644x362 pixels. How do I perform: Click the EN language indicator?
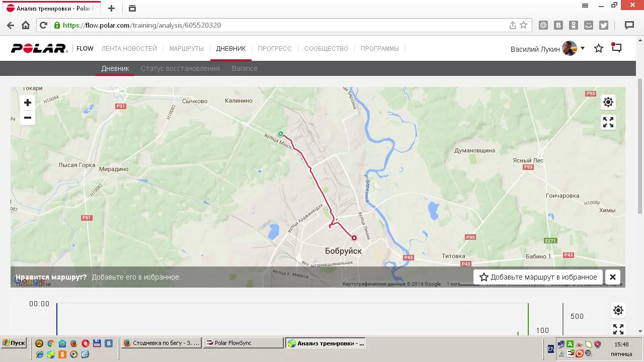click(551, 348)
